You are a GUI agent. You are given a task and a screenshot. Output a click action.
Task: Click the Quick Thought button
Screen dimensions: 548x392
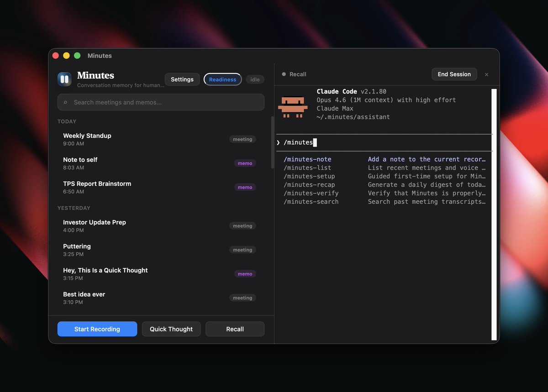171,329
